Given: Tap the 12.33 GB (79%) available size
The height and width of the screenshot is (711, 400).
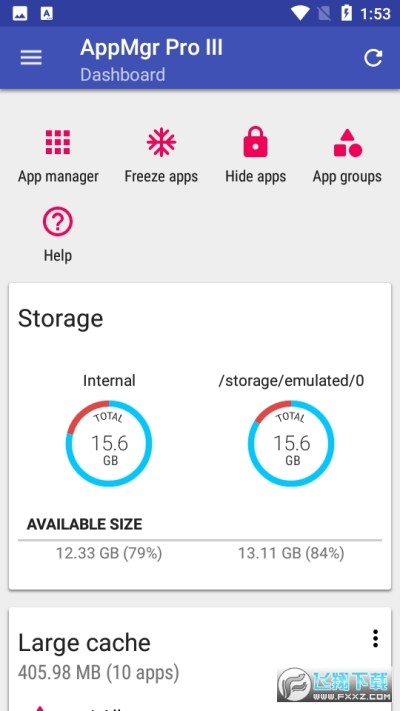Looking at the screenshot, I should coord(109,553).
